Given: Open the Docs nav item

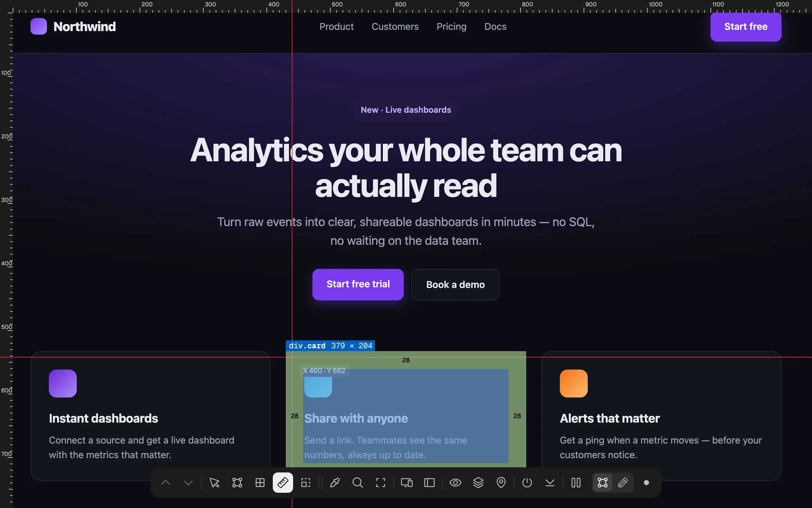Looking at the screenshot, I should pyautogui.click(x=495, y=27).
